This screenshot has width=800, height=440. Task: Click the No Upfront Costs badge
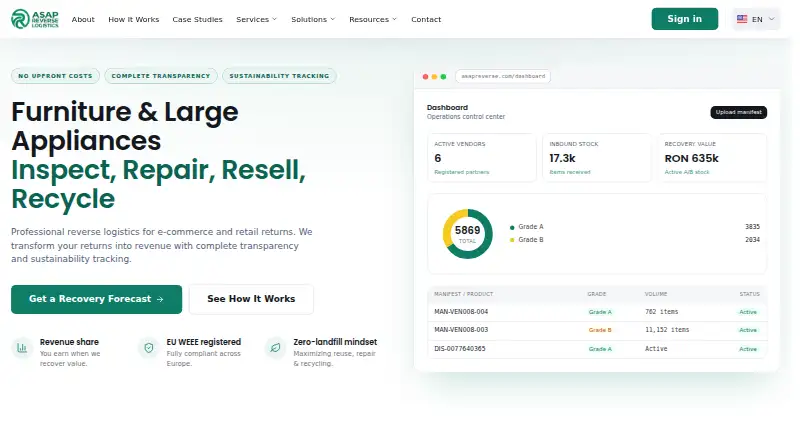[55, 76]
